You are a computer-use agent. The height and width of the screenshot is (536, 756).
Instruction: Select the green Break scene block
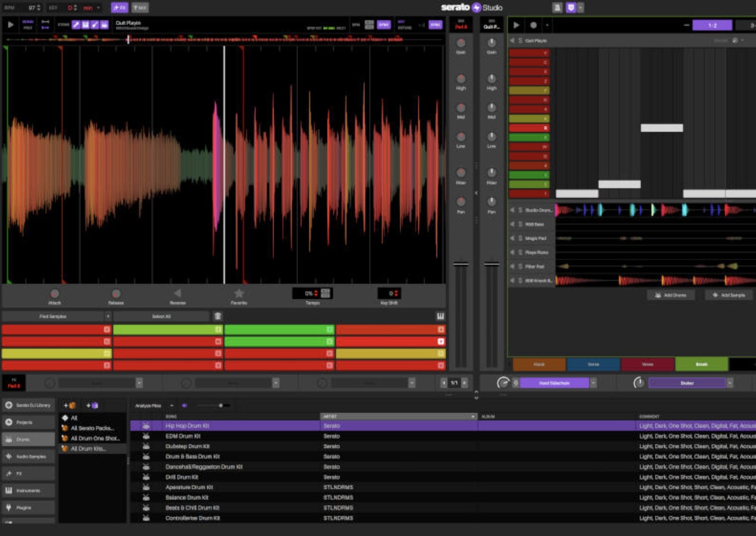702,364
